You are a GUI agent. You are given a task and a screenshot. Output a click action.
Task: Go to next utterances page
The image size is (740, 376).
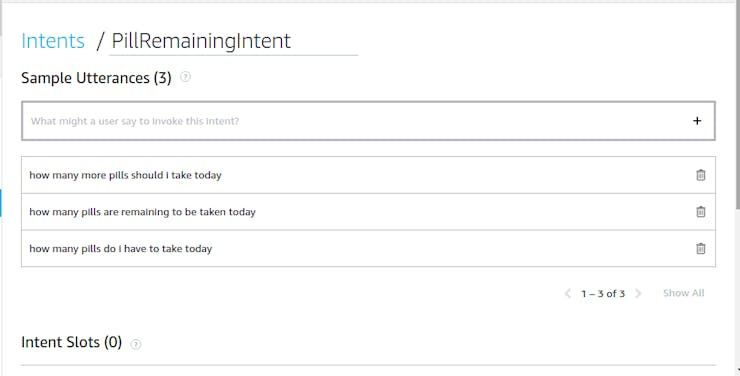638,293
